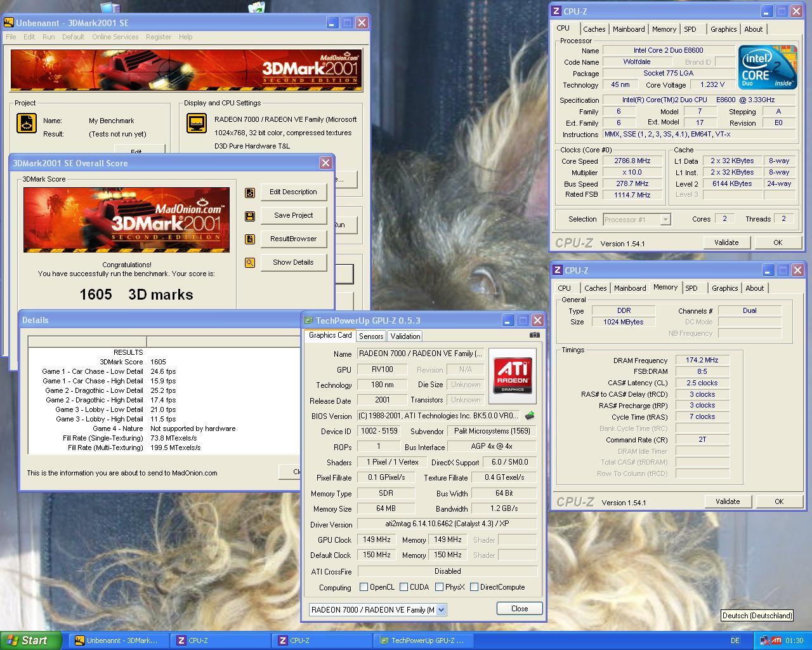Click Validate in top CPU-Z window
The height and width of the screenshot is (650, 812).
(x=726, y=242)
